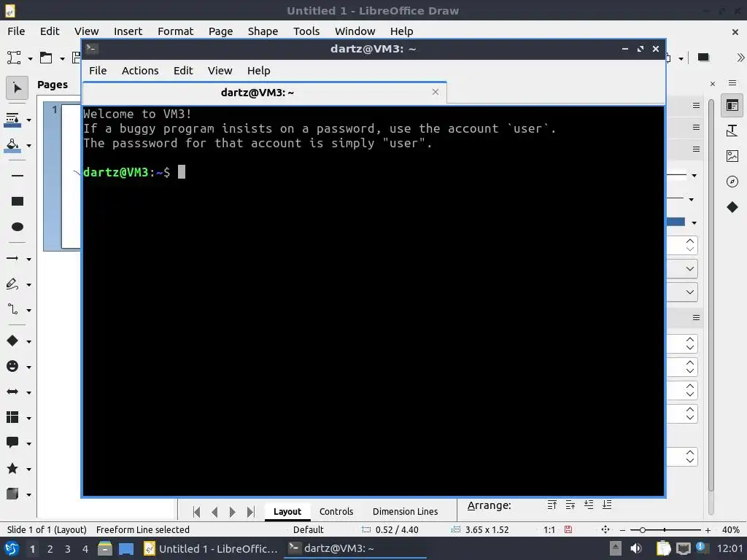This screenshot has width=747, height=560.
Task: Activate Untitled 1 - LibreOffice taskbar entry
Action: click(x=211, y=548)
